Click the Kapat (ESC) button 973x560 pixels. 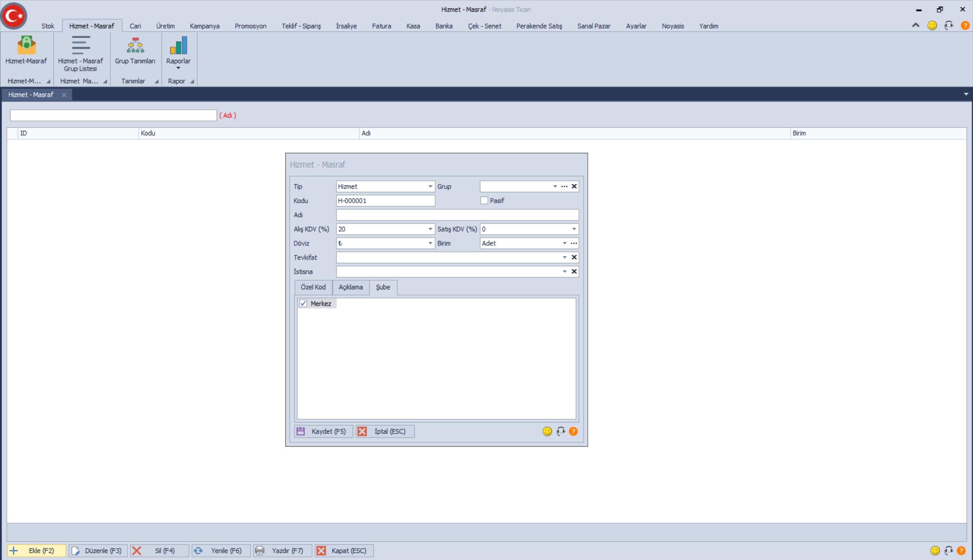tap(344, 551)
